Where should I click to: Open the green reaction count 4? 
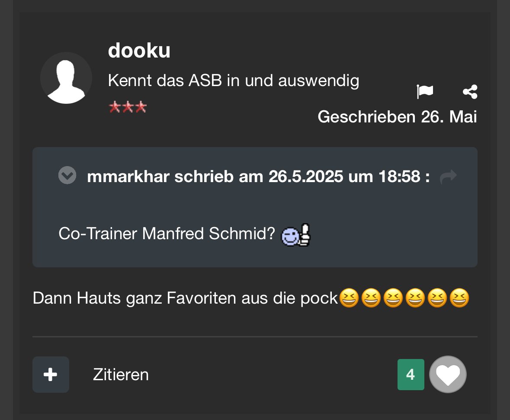411,375
